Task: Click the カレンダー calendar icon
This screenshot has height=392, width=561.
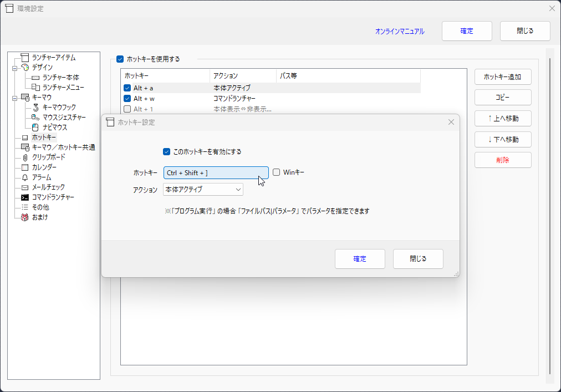Action: point(25,167)
